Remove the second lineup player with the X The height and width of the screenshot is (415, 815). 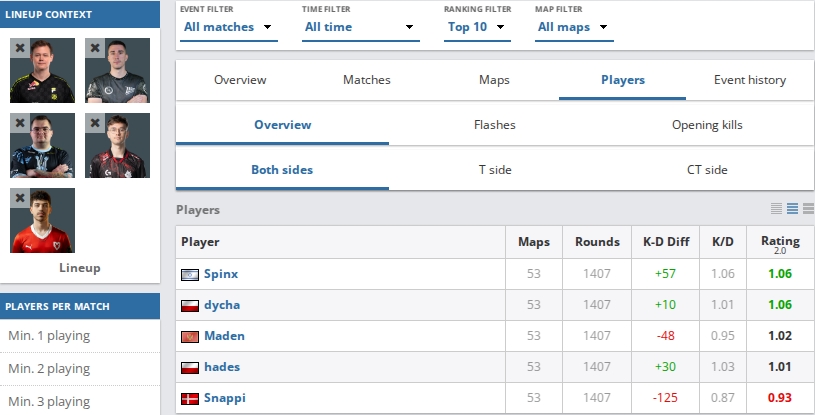point(95,48)
